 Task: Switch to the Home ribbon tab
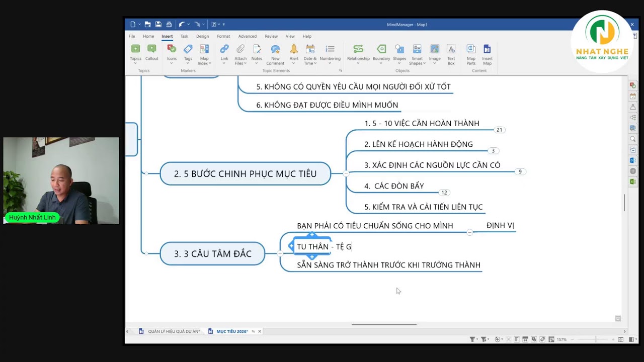148,36
